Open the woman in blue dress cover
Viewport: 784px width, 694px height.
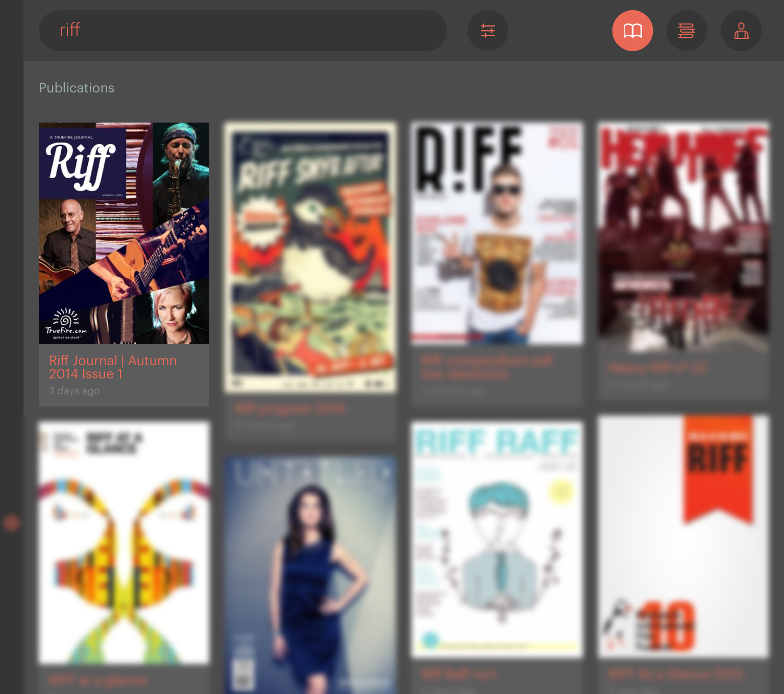pyautogui.click(x=310, y=575)
